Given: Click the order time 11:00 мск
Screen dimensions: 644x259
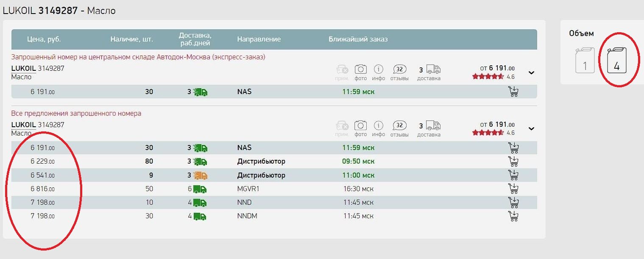Looking at the screenshot, I should [358, 175].
